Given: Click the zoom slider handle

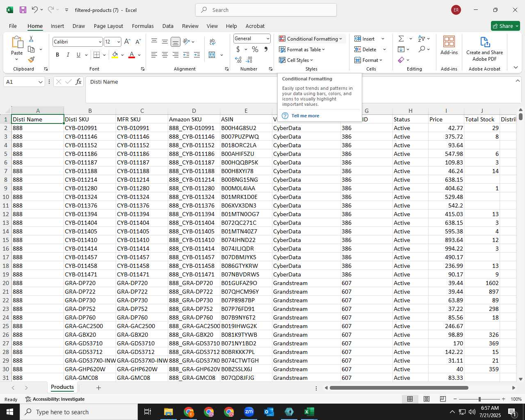Looking at the screenshot, I should (x=479, y=399).
